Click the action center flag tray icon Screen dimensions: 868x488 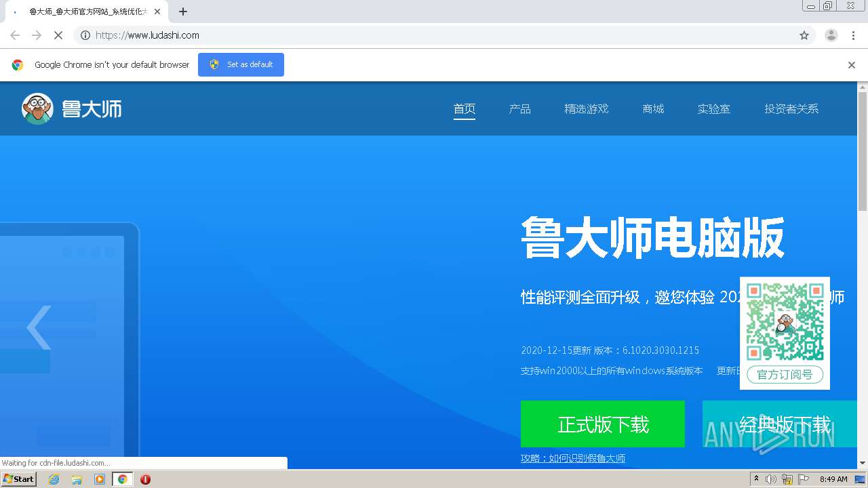click(804, 479)
